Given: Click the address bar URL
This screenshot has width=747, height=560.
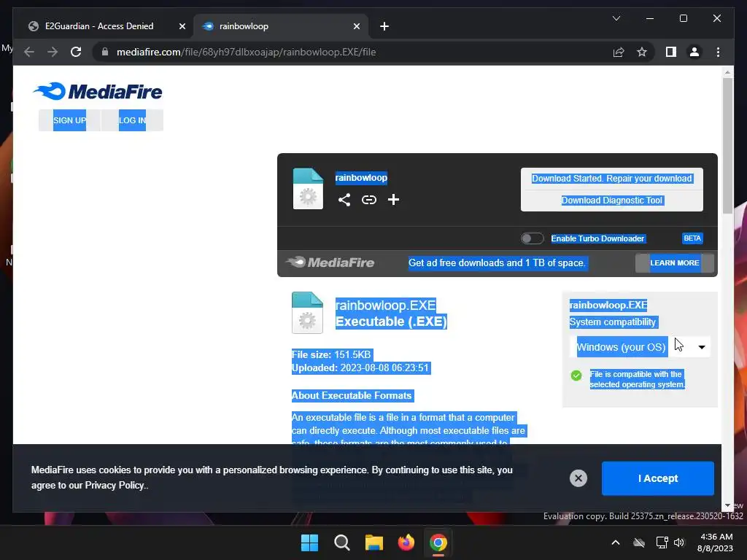Looking at the screenshot, I should tap(247, 52).
